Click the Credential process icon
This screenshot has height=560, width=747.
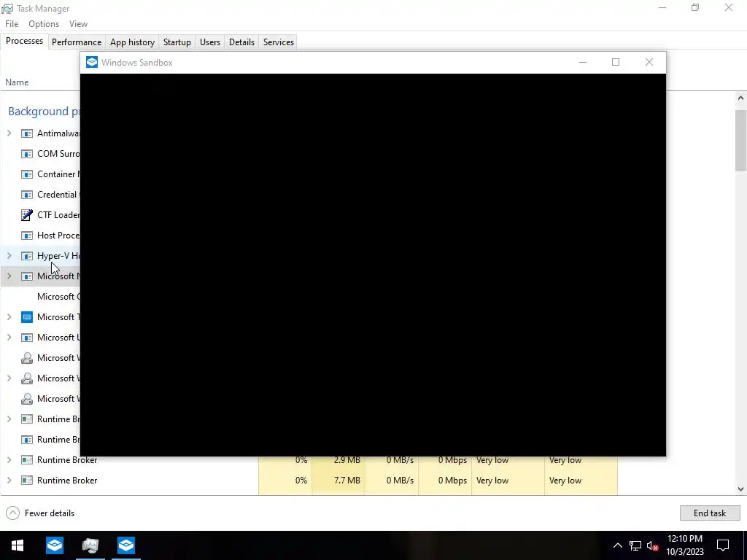point(27,195)
